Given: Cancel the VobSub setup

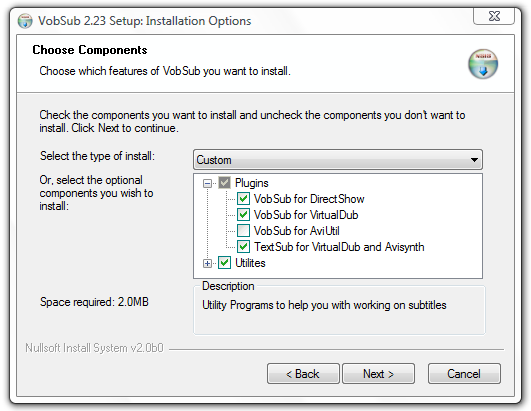Looking at the screenshot, I should pos(464,374).
